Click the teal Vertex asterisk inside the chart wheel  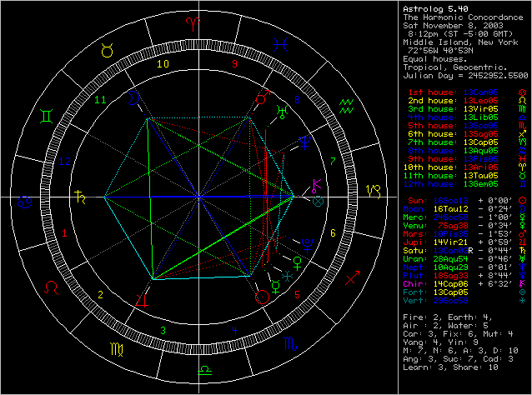[x=288, y=277]
